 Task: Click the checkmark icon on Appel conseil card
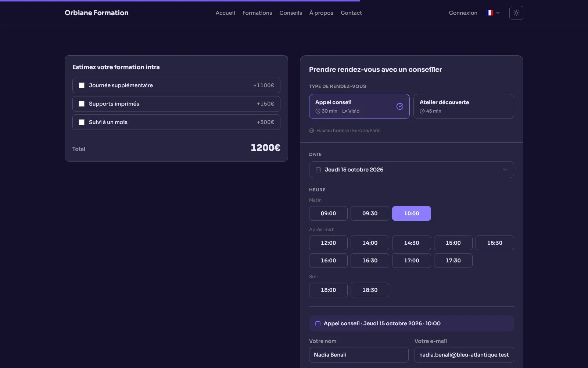pos(400,106)
